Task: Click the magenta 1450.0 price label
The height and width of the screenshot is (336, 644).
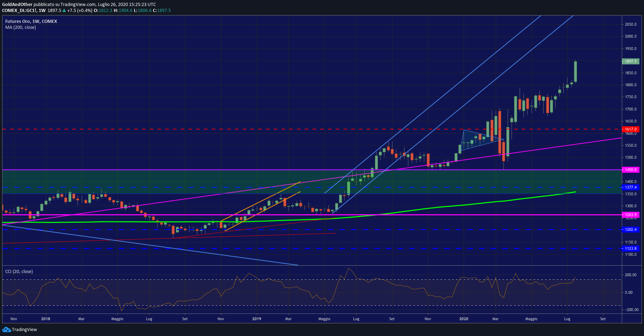Action: pos(631,170)
